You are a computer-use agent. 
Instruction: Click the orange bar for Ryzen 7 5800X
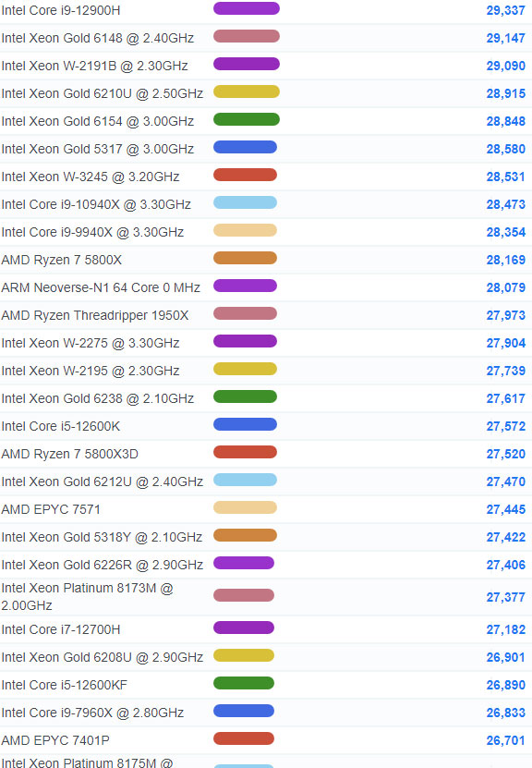(245, 258)
